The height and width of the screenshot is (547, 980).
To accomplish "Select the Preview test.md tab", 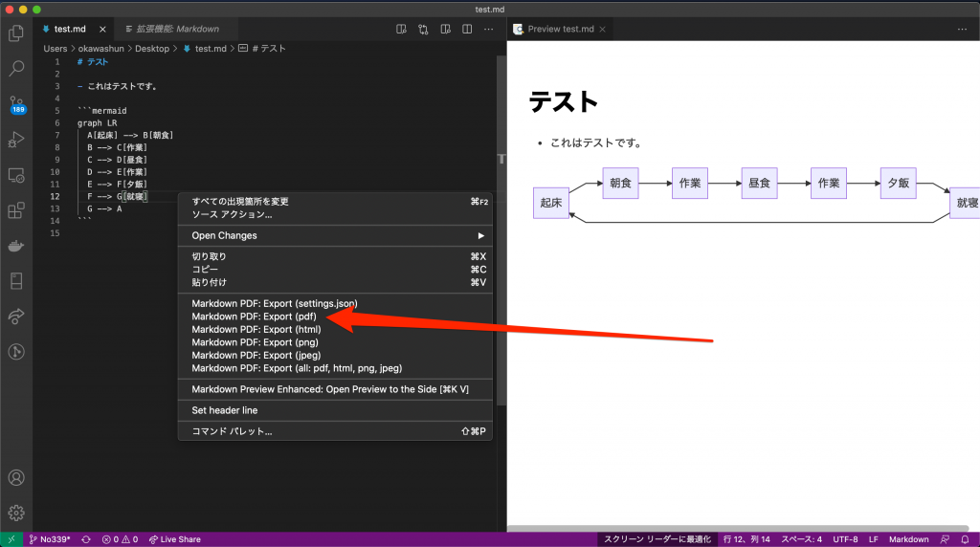I will click(561, 29).
